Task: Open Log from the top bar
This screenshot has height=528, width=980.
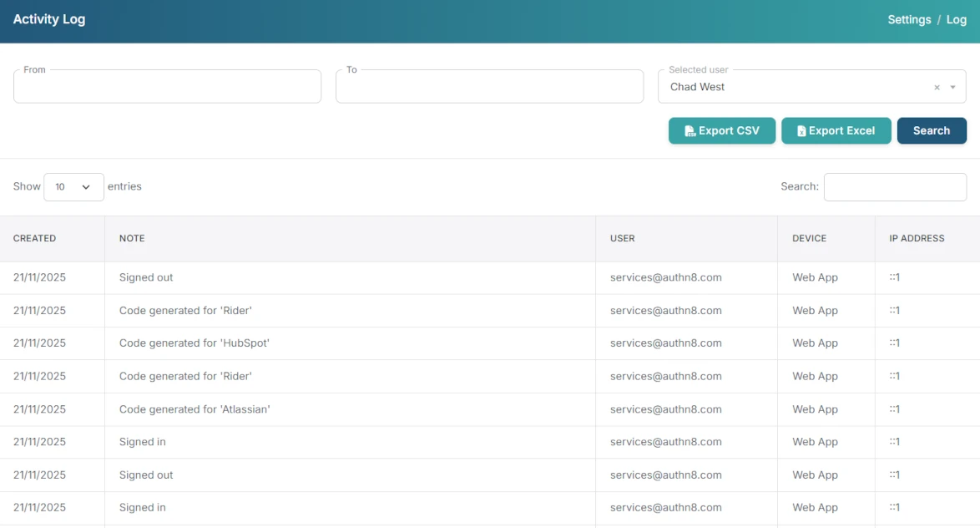Action: (x=957, y=19)
